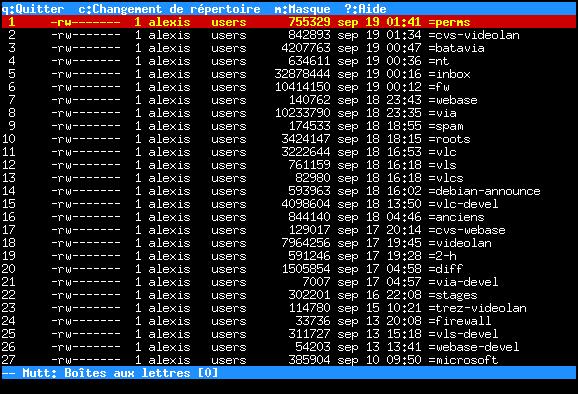The image size is (578, 394).
Task: Select the =fw mailbox
Action: (x=289, y=87)
